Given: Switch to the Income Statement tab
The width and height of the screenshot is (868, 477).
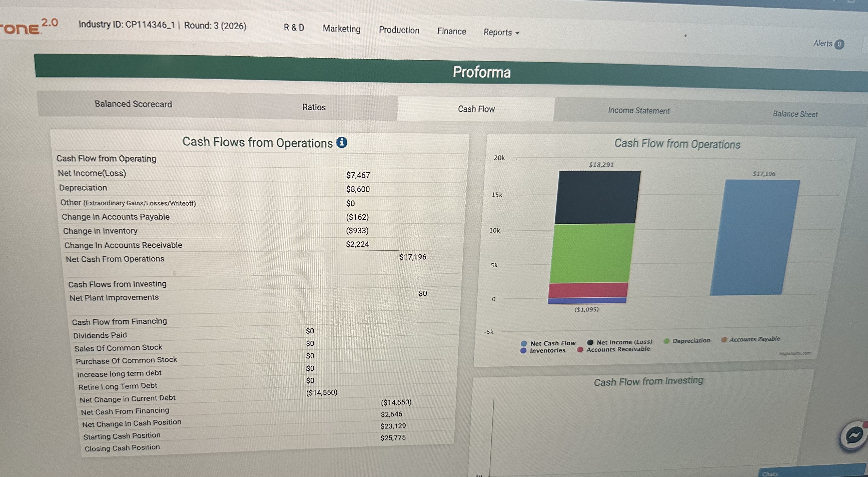Looking at the screenshot, I should tap(639, 111).
